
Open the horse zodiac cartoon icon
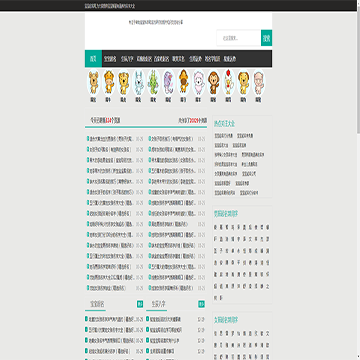click(184, 82)
